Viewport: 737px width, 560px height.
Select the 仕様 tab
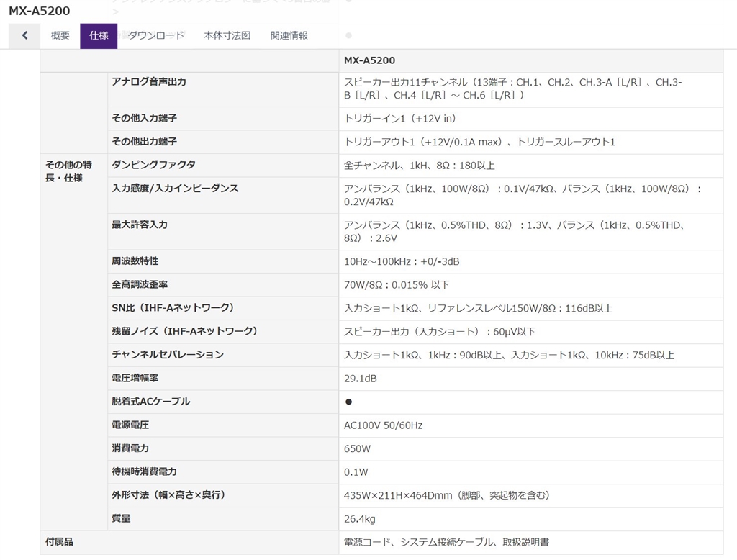pos(99,36)
